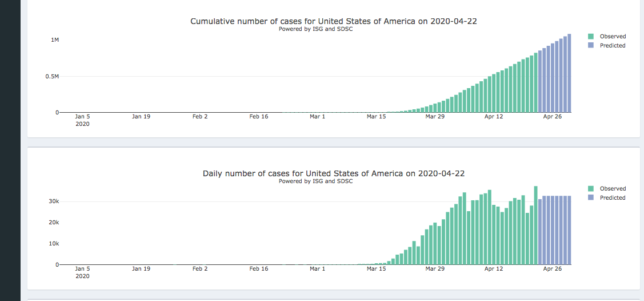This screenshot has width=644, height=301.
Task: Click the 'Mar 15' tick on cumulative chart axis
Action: [x=376, y=117]
